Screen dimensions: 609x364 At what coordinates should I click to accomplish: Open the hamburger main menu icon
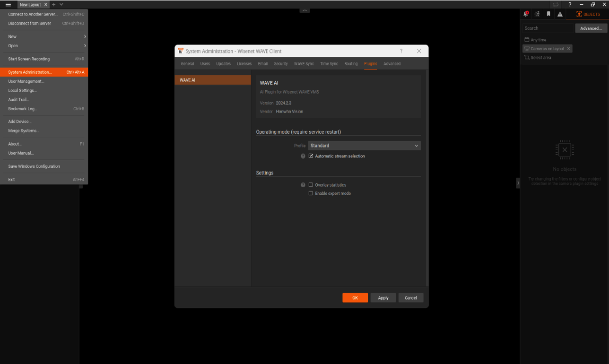tap(8, 4)
